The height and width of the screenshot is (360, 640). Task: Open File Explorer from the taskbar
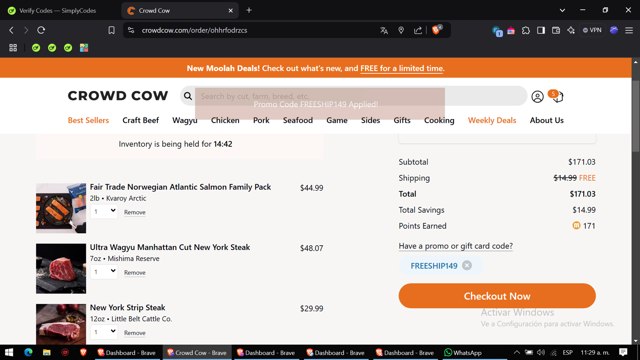coord(47,352)
